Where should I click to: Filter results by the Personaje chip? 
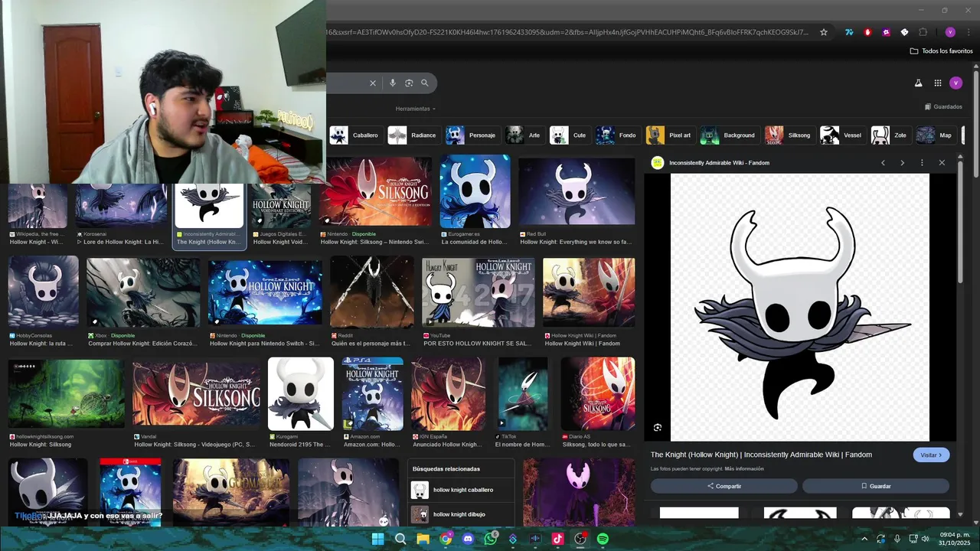coord(472,135)
